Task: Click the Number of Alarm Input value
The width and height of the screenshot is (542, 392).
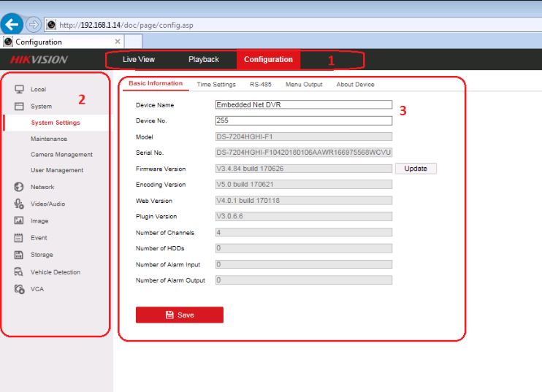Action: pyautogui.click(x=303, y=264)
